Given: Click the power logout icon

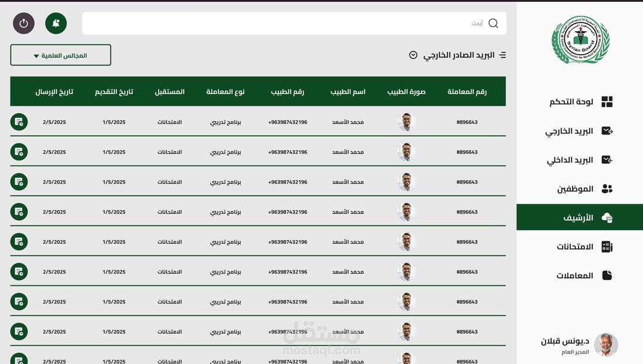Looking at the screenshot, I should pyautogui.click(x=24, y=23).
